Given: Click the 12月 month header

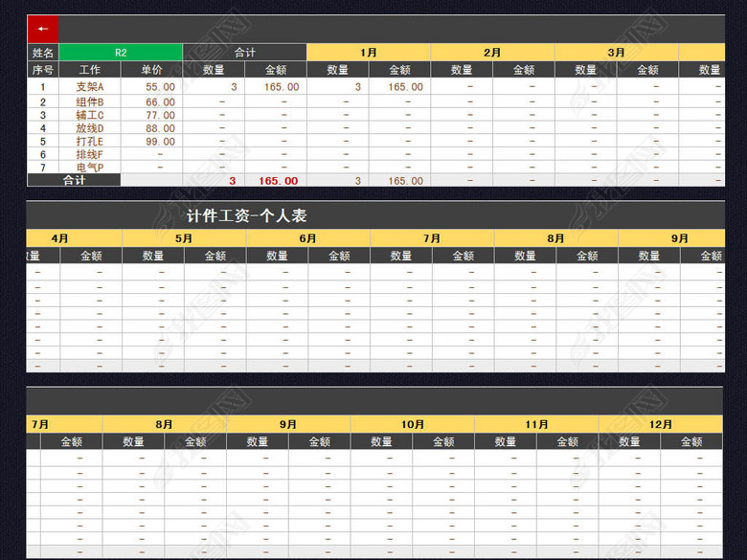Looking at the screenshot, I should tap(661, 424).
